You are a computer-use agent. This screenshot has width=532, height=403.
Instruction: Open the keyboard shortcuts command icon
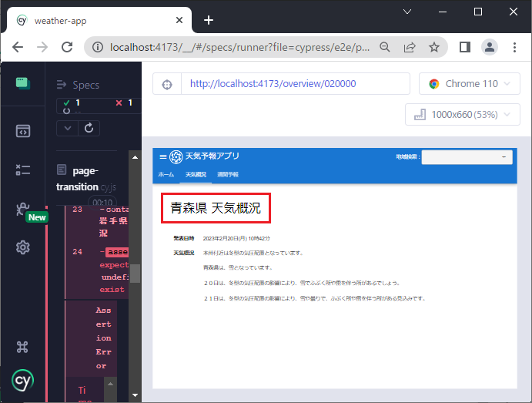point(22,347)
